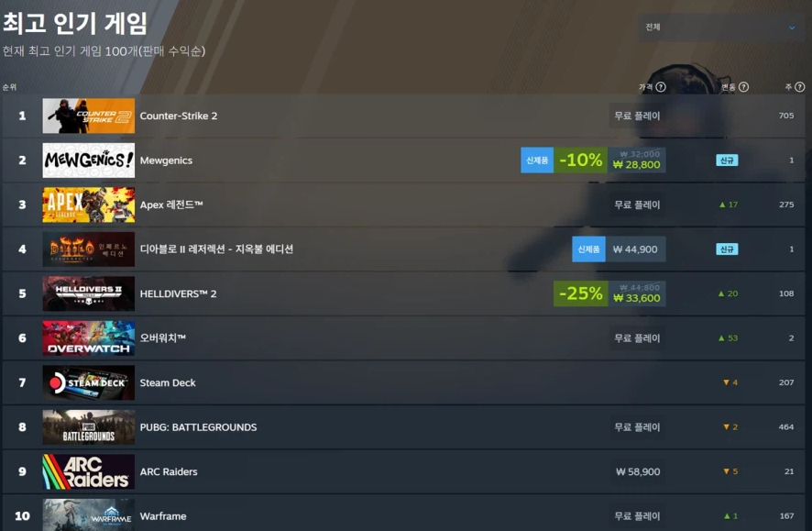Select the Steam Deck logo thumbnail
Screen dimensions: 812x531
click(x=89, y=382)
